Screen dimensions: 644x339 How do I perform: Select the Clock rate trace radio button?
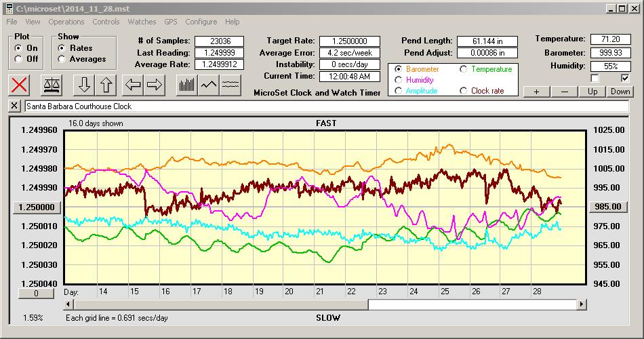pos(463,91)
